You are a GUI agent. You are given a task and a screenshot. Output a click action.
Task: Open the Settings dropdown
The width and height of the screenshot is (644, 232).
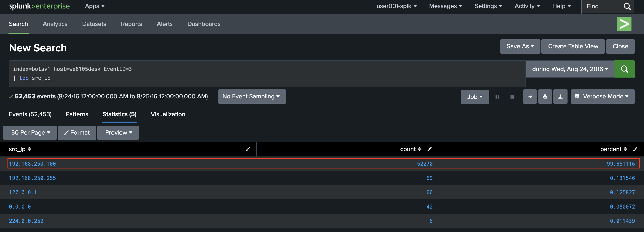(x=488, y=6)
